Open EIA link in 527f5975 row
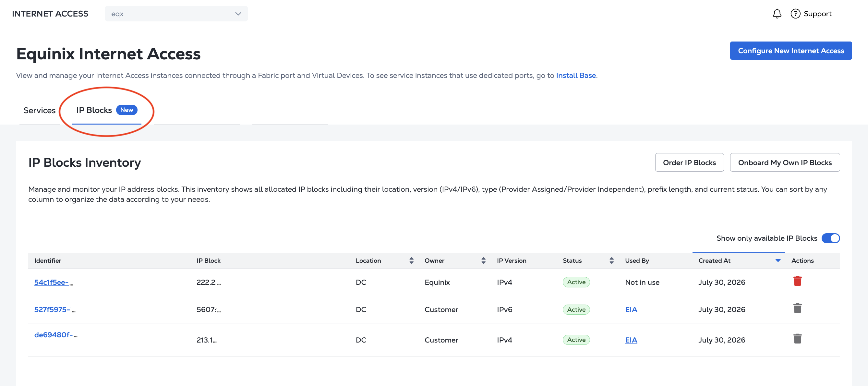 click(x=631, y=309)
